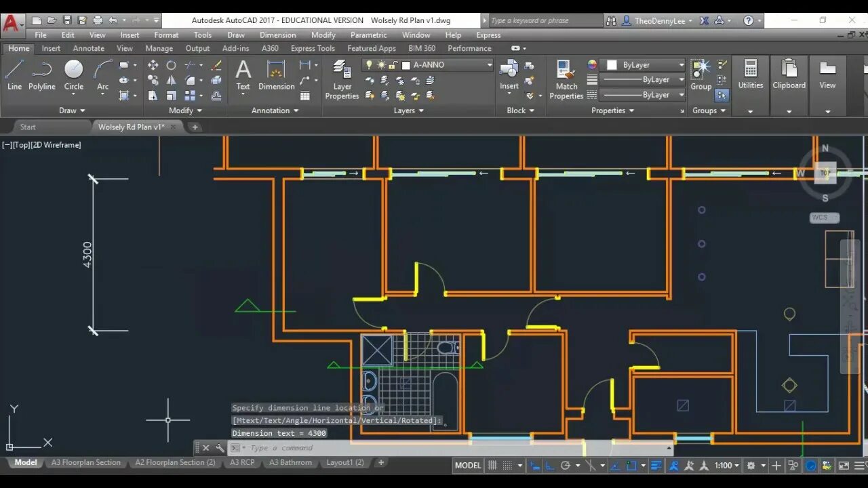Click the customize wrench in command line

tap(220, 448)
